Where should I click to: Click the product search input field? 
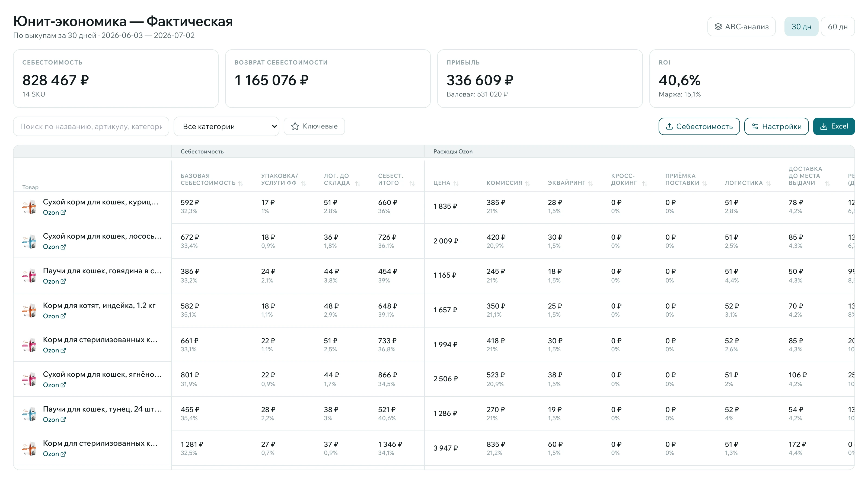pos(91,126)
